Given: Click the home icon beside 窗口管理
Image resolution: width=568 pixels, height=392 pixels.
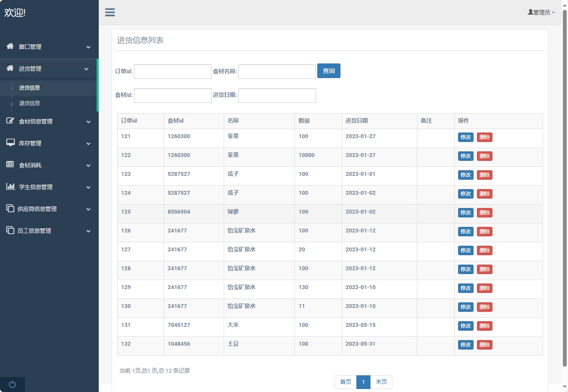Looking at the screenshot, I should pyautogui.click(x=10, y=46).
